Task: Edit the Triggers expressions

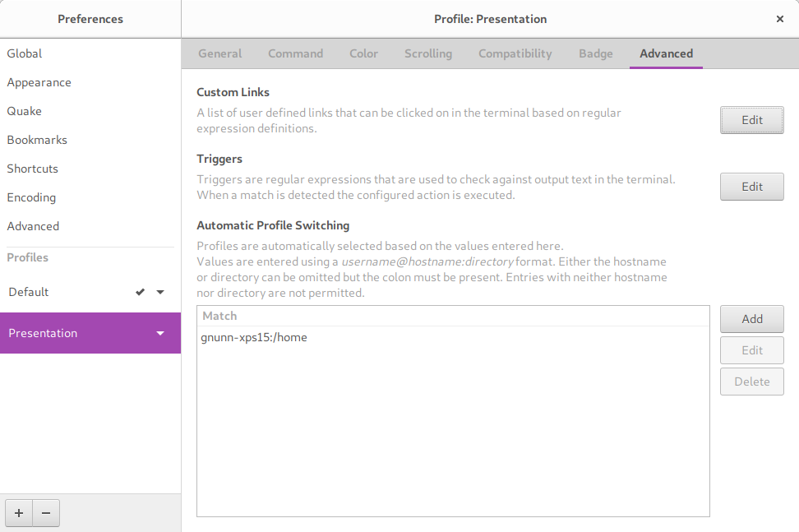Action: (x=751, y=187)
